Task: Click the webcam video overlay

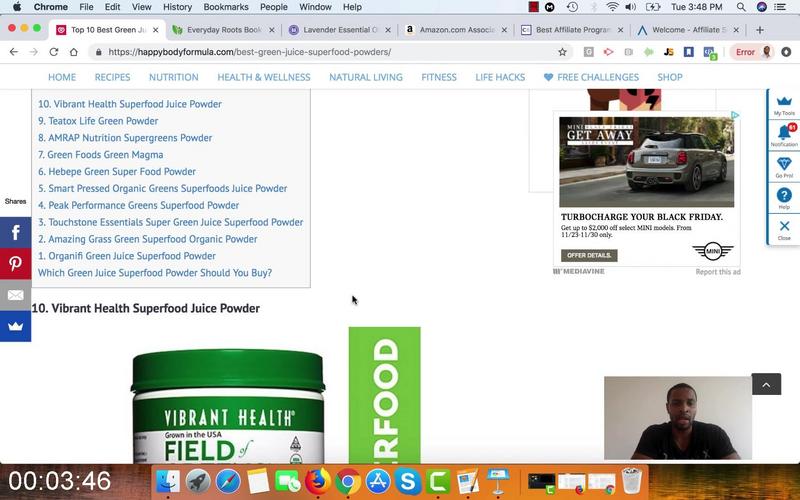Action: pyautogui.click(x=678, y=418)
